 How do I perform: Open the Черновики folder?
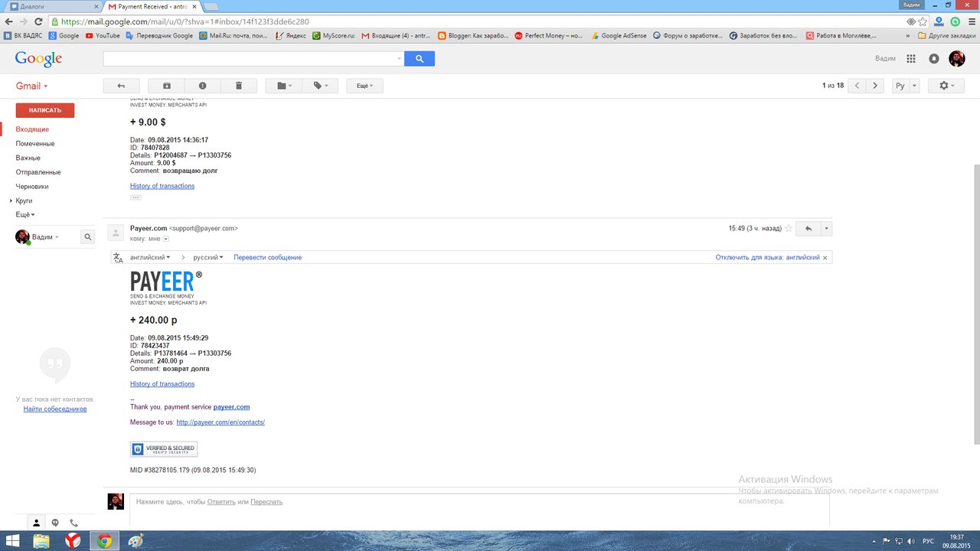(32, 186)
